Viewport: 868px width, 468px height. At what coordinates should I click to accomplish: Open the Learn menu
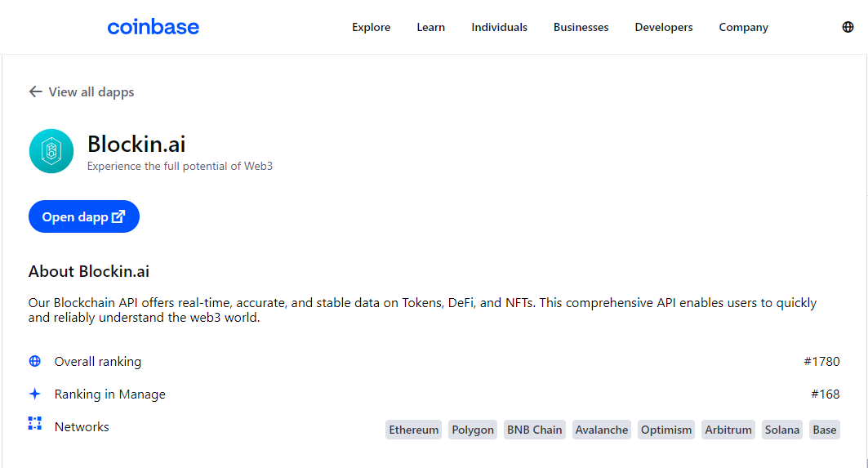pyautogui.click(x=430, y=27)
